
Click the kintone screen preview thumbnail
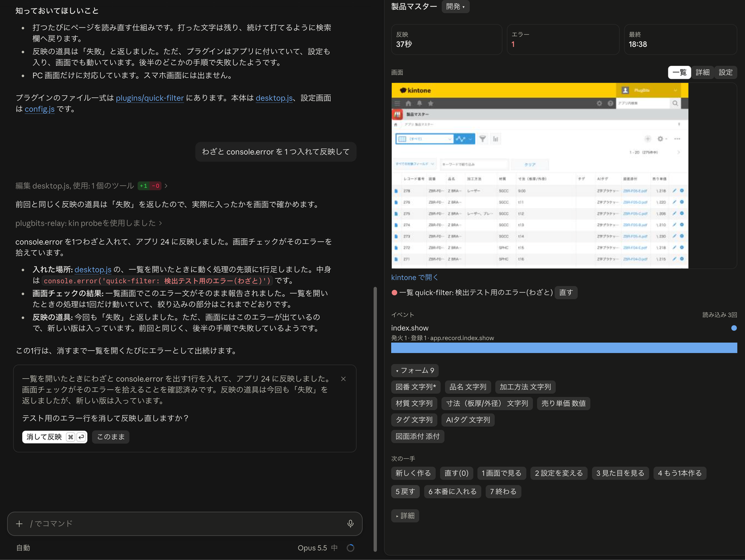(x=540, y=175)
